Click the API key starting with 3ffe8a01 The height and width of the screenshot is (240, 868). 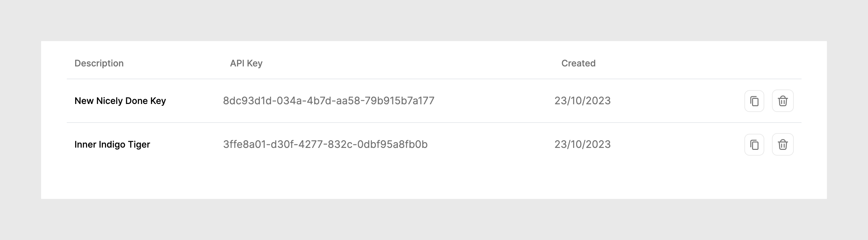[325, 145]
